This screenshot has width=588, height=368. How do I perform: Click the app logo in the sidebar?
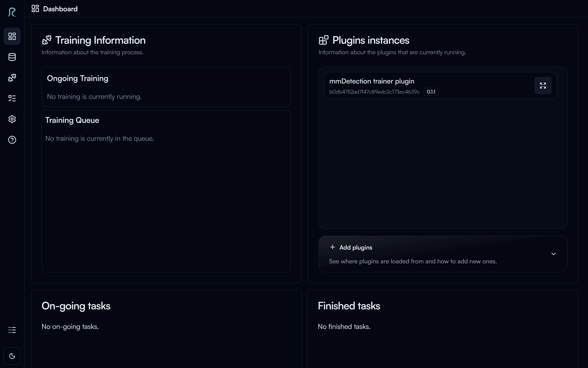click(x=12, y=12)
